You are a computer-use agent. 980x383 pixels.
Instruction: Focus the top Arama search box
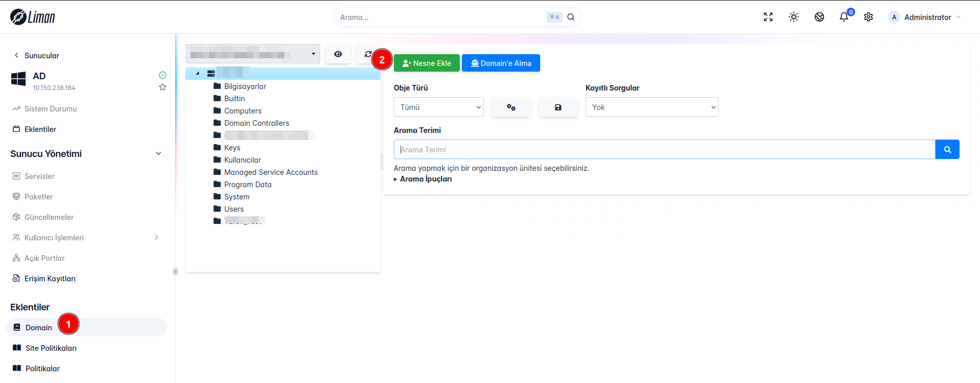point(457,17)
